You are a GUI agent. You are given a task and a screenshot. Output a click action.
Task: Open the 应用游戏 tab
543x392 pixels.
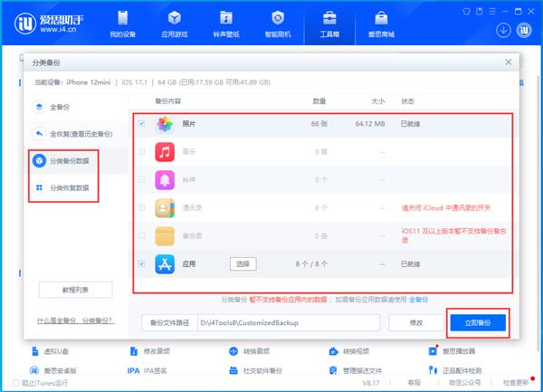point(174,24)
